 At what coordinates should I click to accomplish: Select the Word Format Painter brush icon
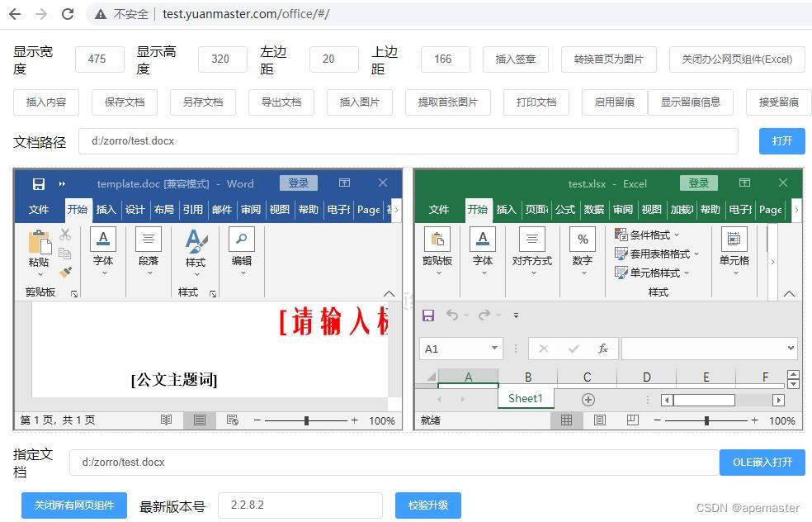65,272
